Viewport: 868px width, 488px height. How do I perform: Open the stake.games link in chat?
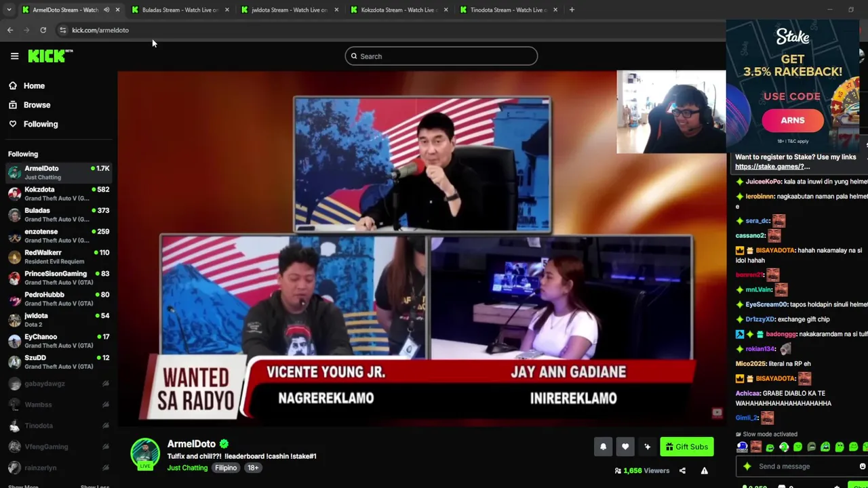[772, 167]
